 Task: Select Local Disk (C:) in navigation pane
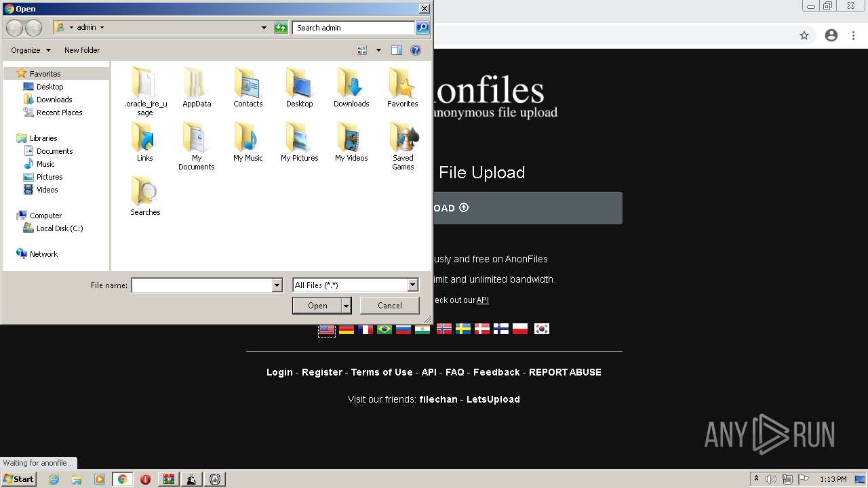[60, 228]
